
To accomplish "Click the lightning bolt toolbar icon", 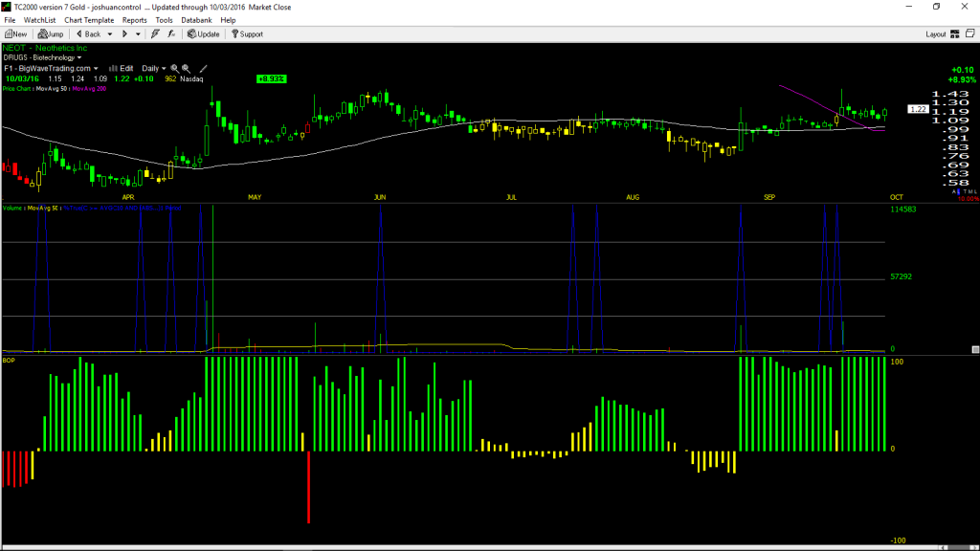I will coord(155,34).
